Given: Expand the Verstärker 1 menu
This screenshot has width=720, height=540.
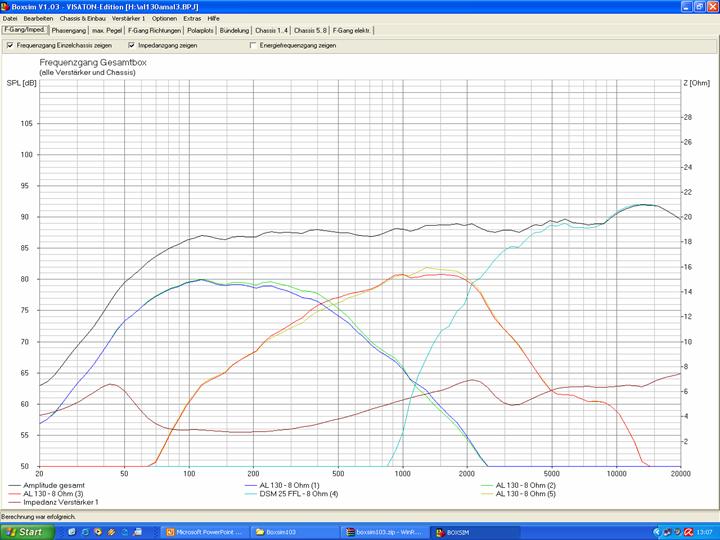Looking at the screenshot, I should (x=128, y=18).
